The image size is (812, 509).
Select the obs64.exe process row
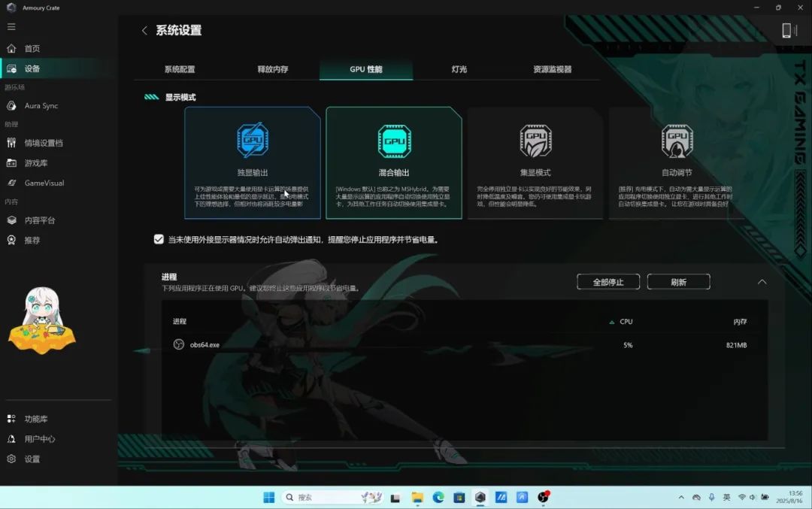click(x=465, y=345)
